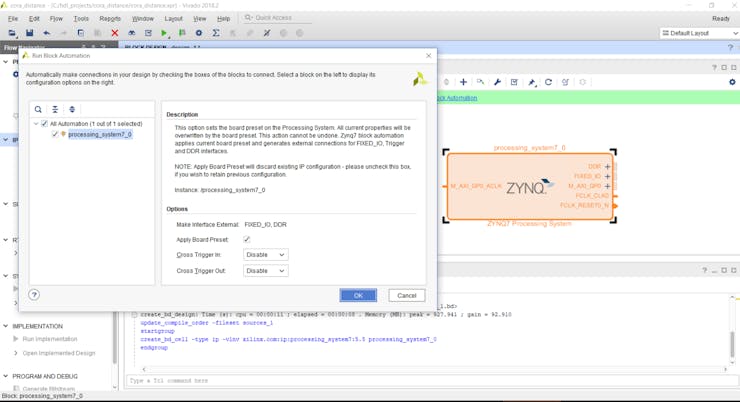Click Cancel in Run Block Automation dialog
This screenshot has width=740, height=402.
tap(407, 295)
